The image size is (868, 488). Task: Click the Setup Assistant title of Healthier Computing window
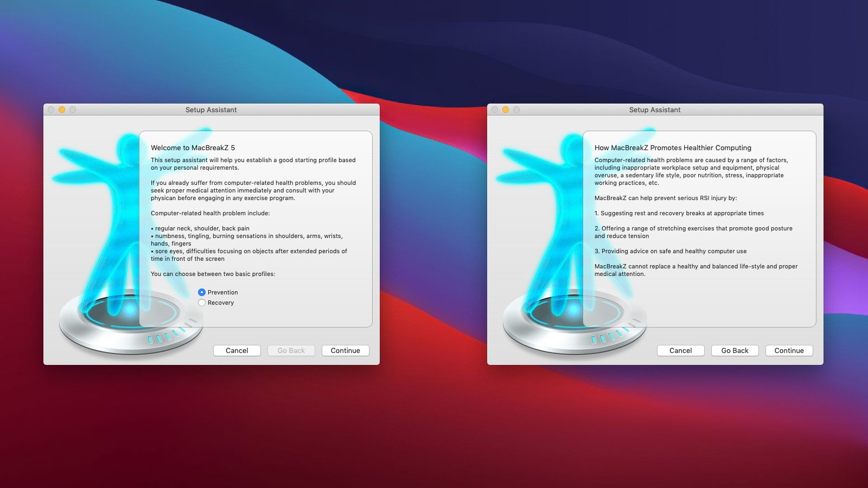[655, 110]
